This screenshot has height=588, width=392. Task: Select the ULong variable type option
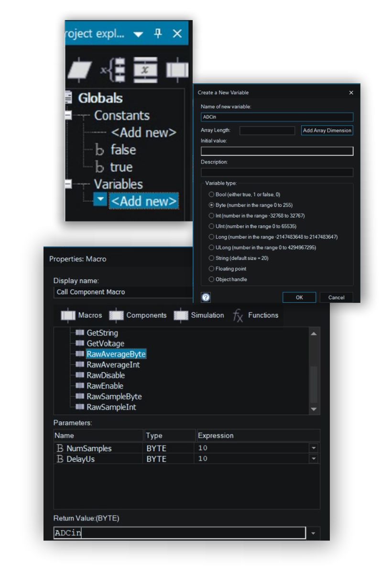click(x=211, y=247)
